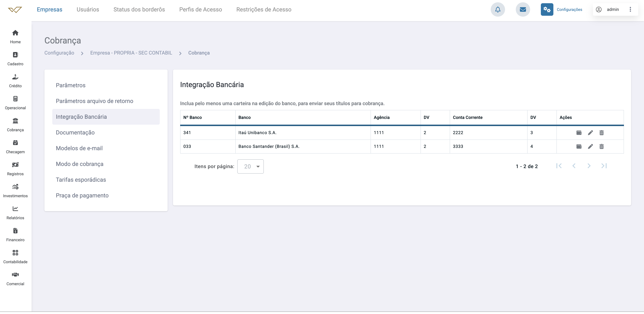Go to first page of table
Viewport: 644px width, 314px height.
point(559,166)
